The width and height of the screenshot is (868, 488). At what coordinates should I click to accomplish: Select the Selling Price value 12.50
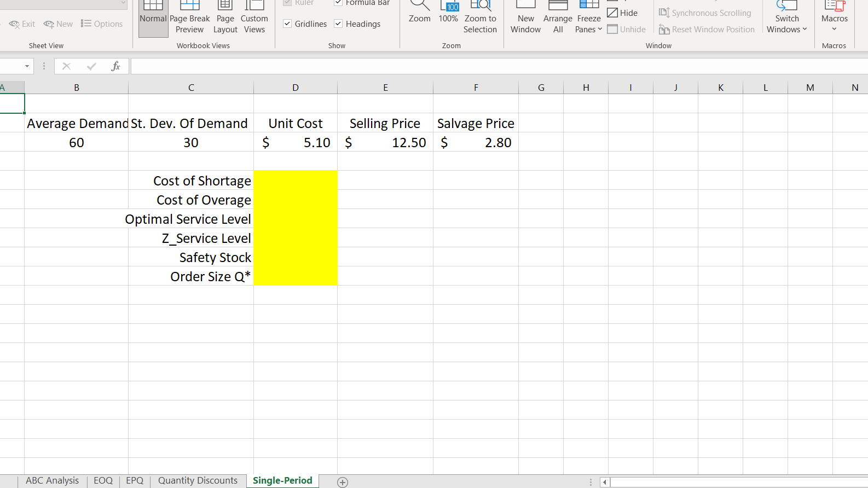[385, 142]
